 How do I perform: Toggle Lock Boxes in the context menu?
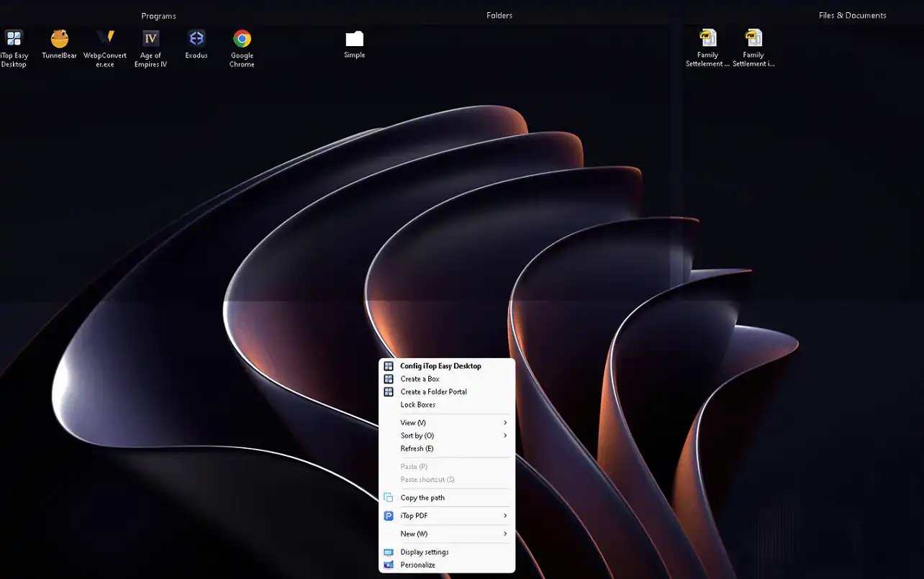(418, 405)
